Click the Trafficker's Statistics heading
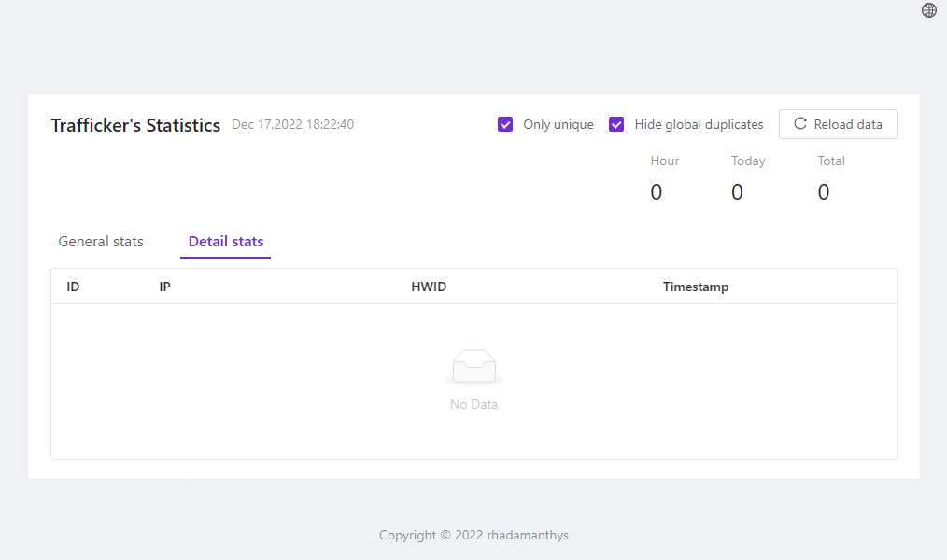The image size is (947, 560). 135,125
